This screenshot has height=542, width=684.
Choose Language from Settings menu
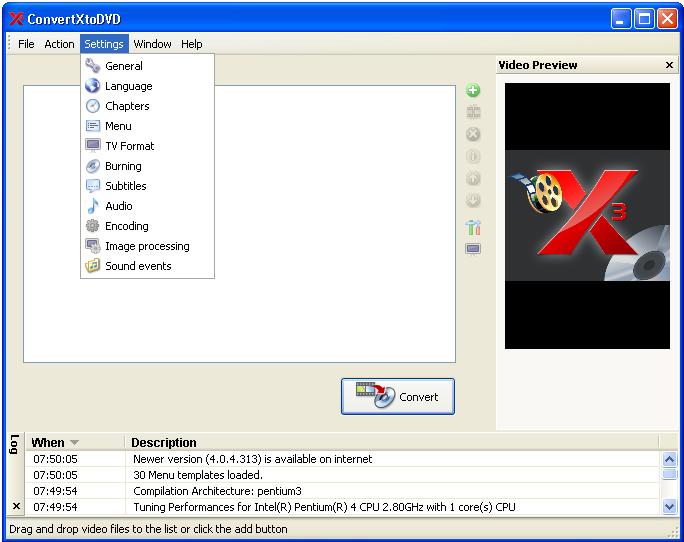click(x=147, y=86)
